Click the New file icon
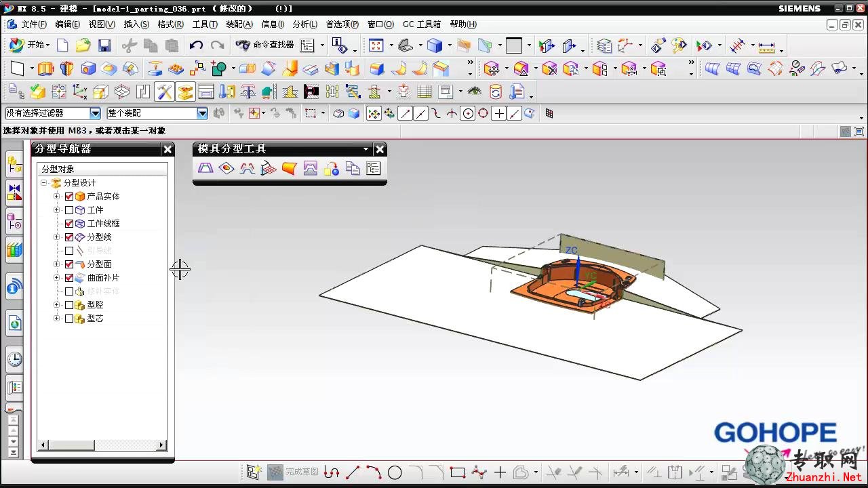 (62, 45)
